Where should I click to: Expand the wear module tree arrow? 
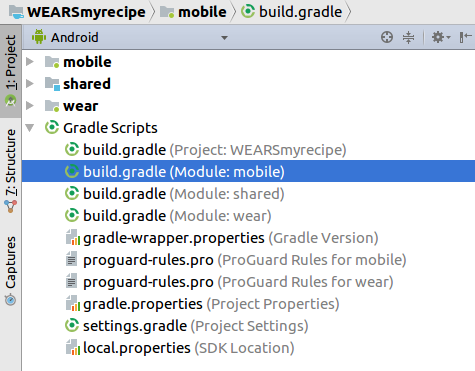pos(30,106)
